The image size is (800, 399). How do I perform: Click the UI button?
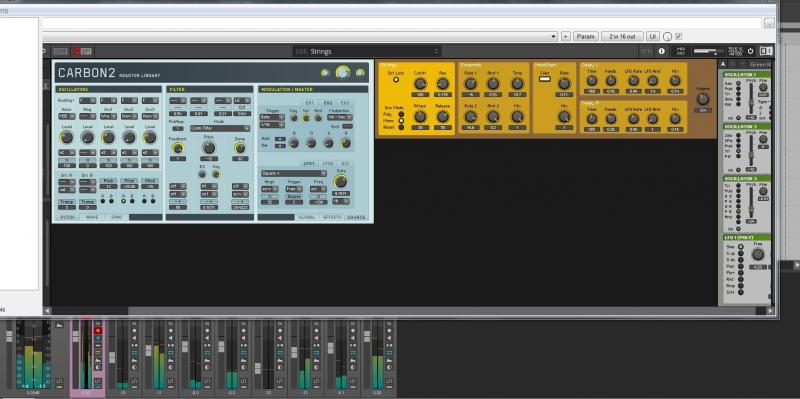click(653, 37)
